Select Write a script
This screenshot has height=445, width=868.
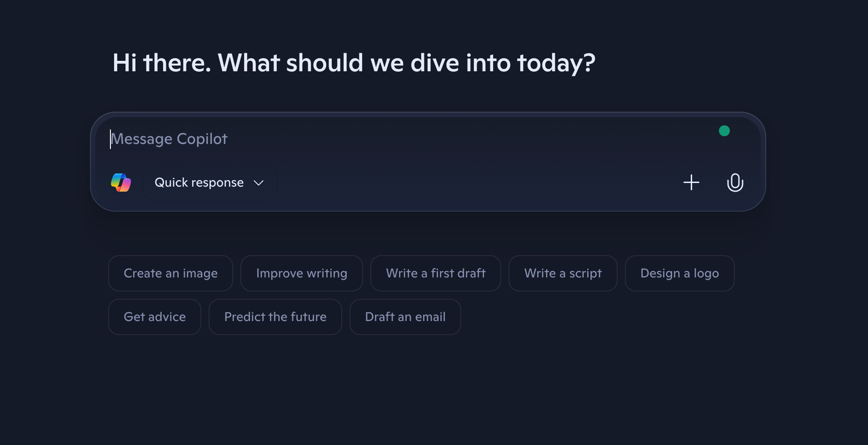click(x=563, y=273)
